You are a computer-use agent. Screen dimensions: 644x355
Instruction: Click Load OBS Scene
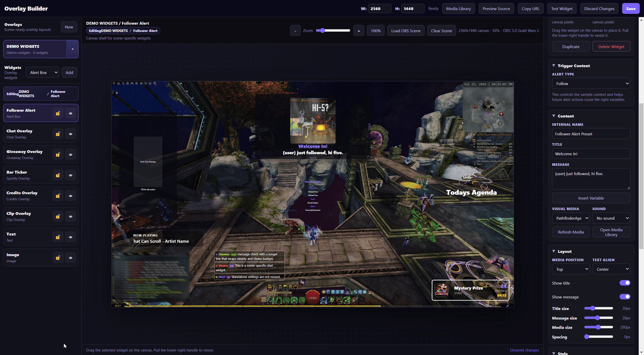(406, 31)
